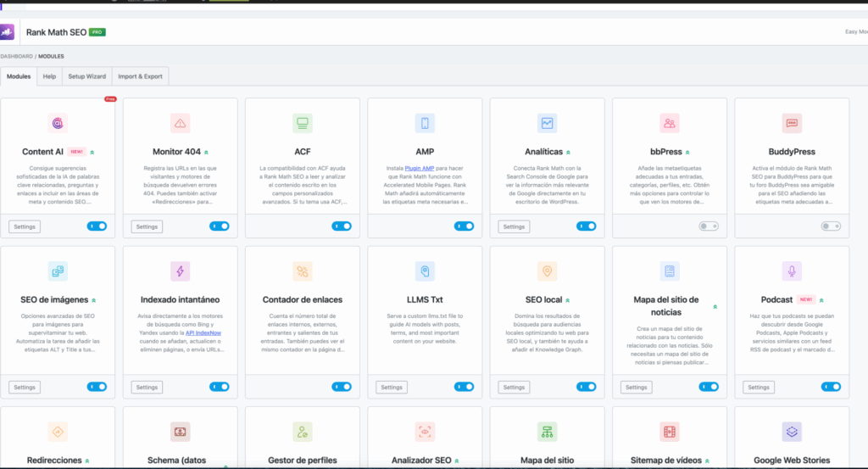Toggle off the LLMS Txt module
Screen dimensions: 868x469
464,387
